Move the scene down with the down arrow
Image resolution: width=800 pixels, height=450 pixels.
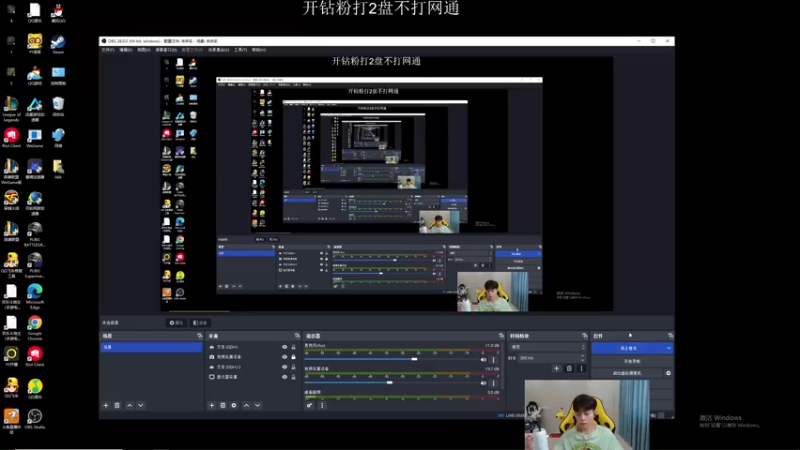141,406
